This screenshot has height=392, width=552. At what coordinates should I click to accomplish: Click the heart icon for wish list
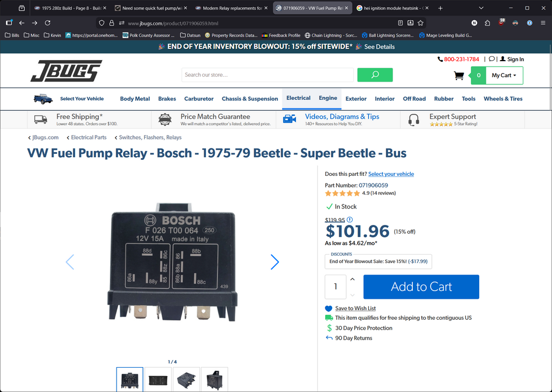pyautogui.click(x=329, y=309)
